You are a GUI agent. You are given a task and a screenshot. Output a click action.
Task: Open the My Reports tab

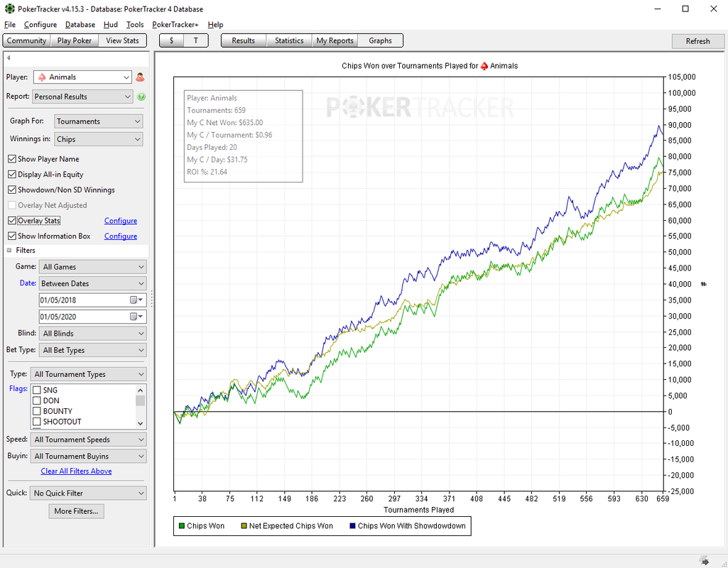335,41
